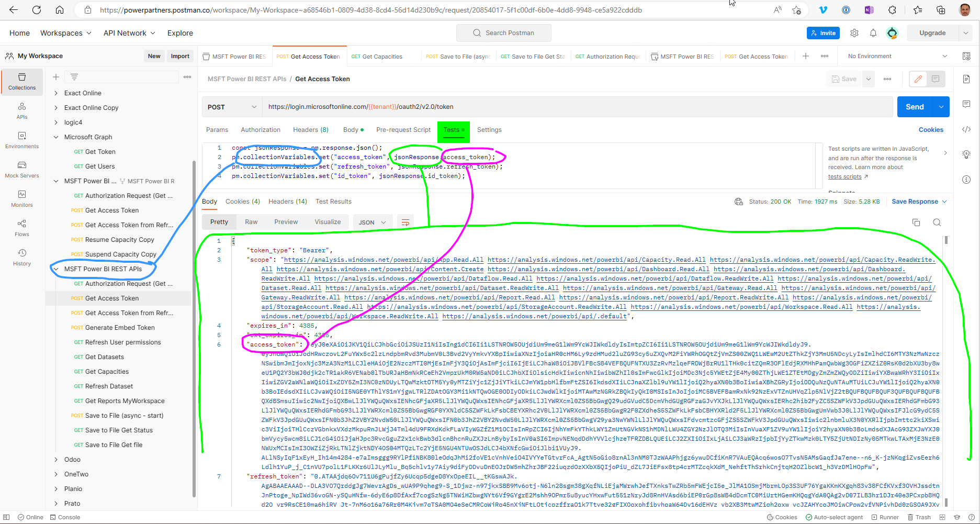The height and width of the screenshot is (524, 980).
Task: Click the plus icon to create new collection
Action: [56, 77]
